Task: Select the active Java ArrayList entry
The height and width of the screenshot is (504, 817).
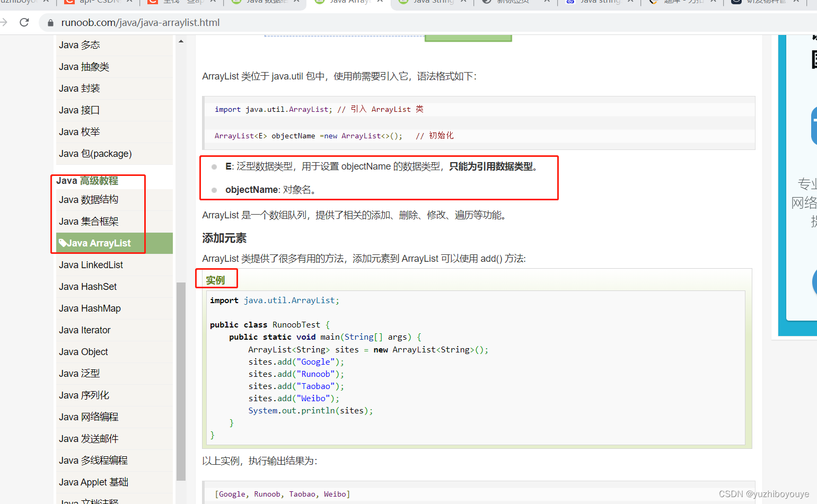Action: pos(115,243)
